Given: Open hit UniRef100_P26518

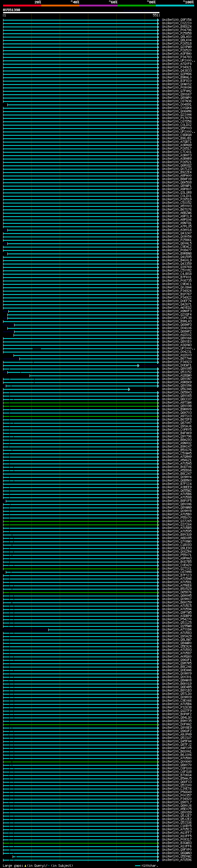Looking at the screenshot, I should pyautogui.click(x=176, y=43).
